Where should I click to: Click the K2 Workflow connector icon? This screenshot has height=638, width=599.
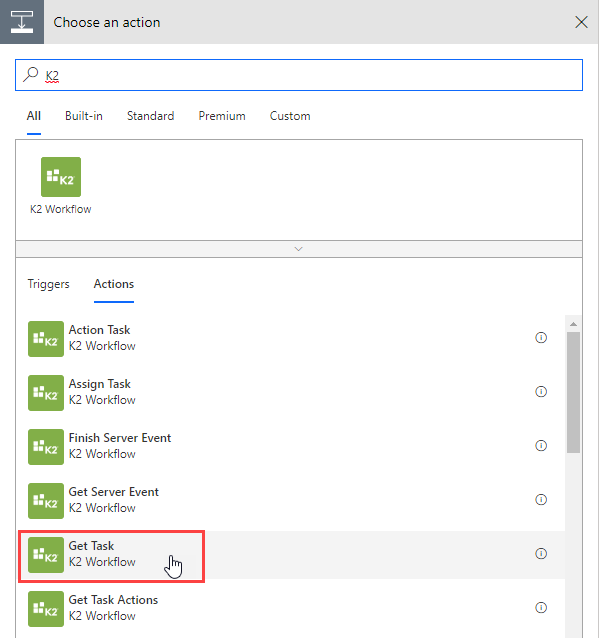(x=61, y=177)
